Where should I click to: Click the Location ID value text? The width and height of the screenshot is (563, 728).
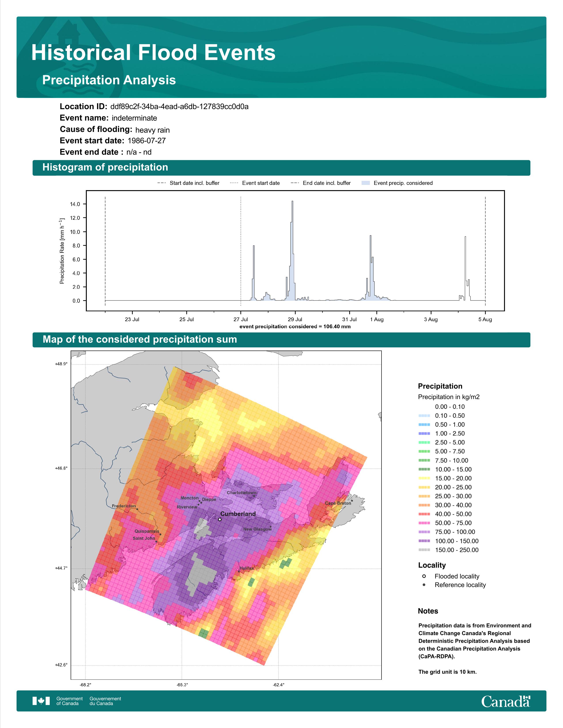coord(179,107)
